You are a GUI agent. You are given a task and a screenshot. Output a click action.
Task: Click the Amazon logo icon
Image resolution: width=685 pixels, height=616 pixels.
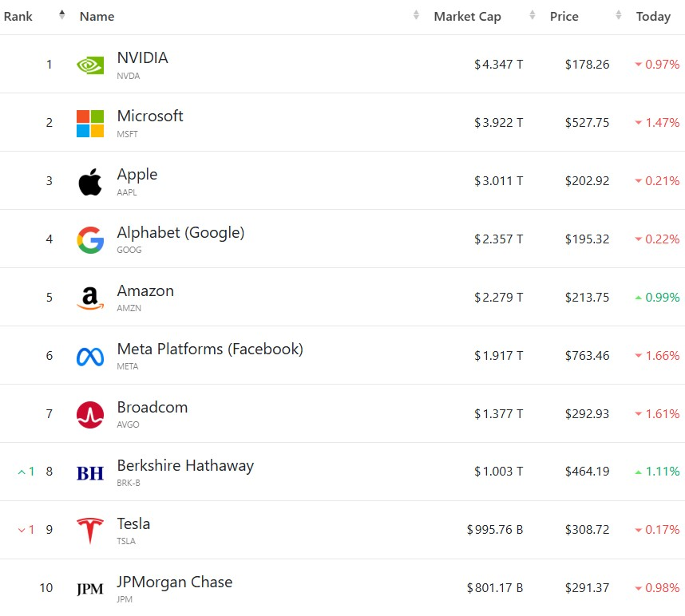click(x=90, y=298)
